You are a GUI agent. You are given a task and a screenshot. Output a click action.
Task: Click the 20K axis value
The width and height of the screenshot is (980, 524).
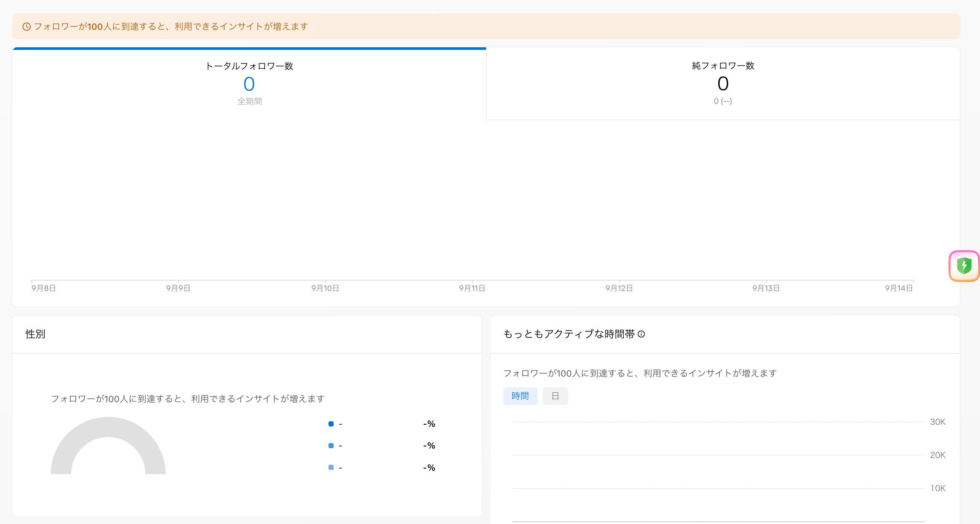point(937,455)
